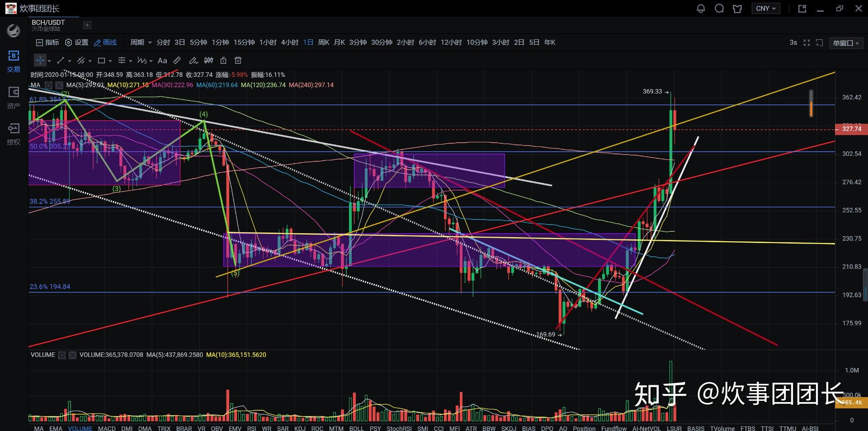Open the CNY currency dropdown
The height and width of the screenshot is (431, 868).
766,9
